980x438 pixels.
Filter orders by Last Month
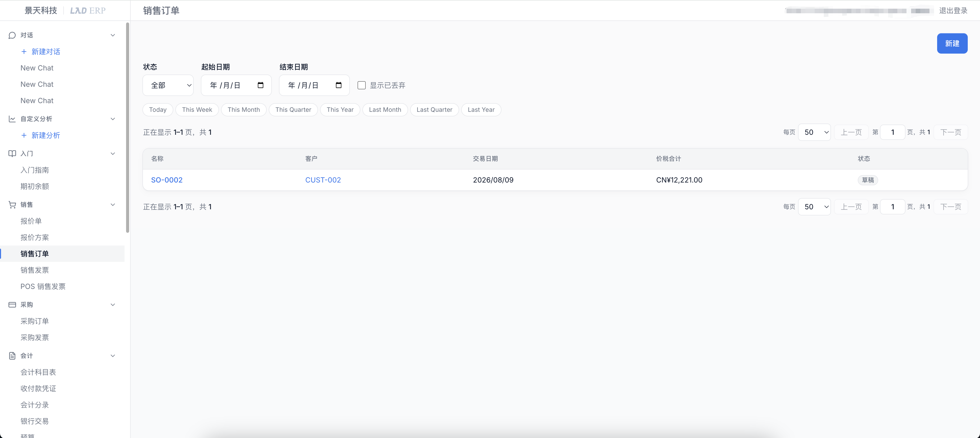[x=385, y=110]
